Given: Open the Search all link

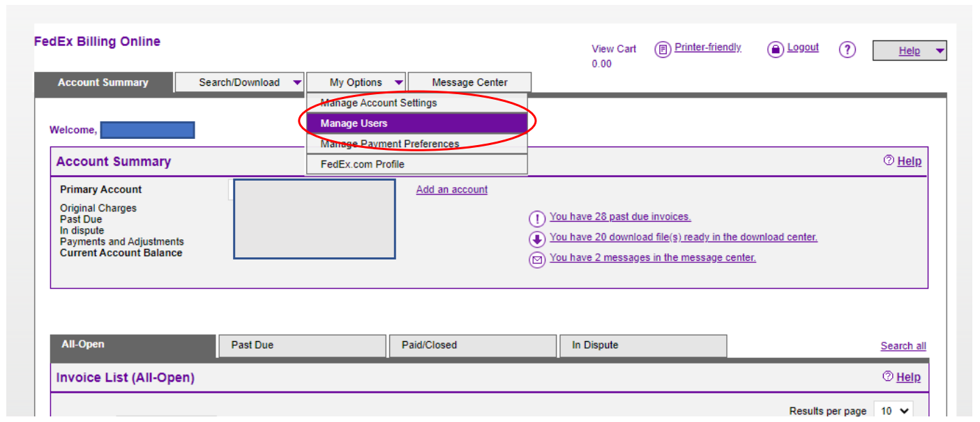Looking at the screenshot, I should click(x=903, y=345).
